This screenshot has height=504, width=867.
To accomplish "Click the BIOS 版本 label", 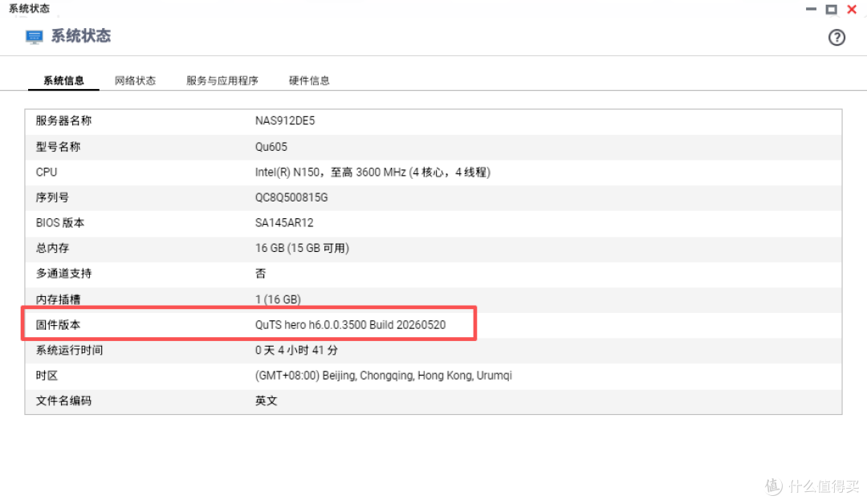I will tap(60, 223).
